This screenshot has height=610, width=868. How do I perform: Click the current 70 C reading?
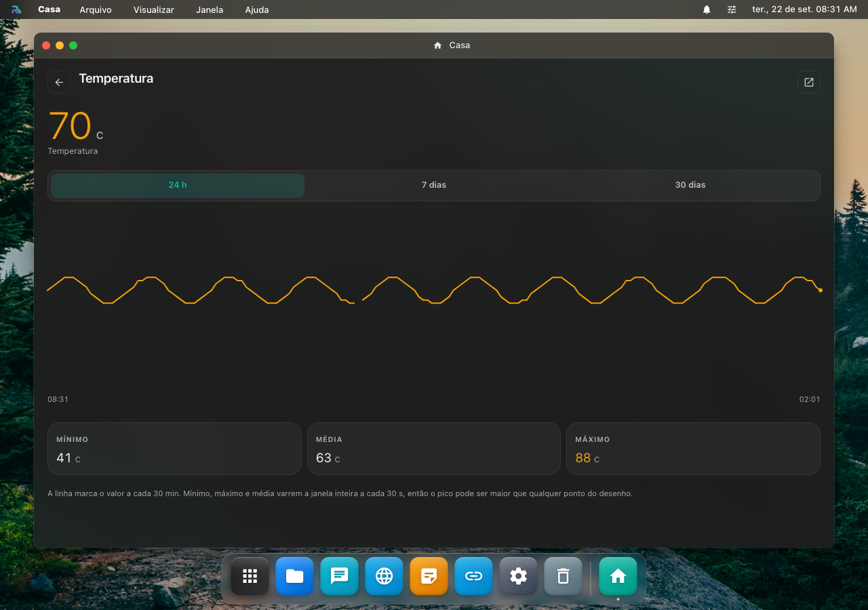(x=76, y=127)
